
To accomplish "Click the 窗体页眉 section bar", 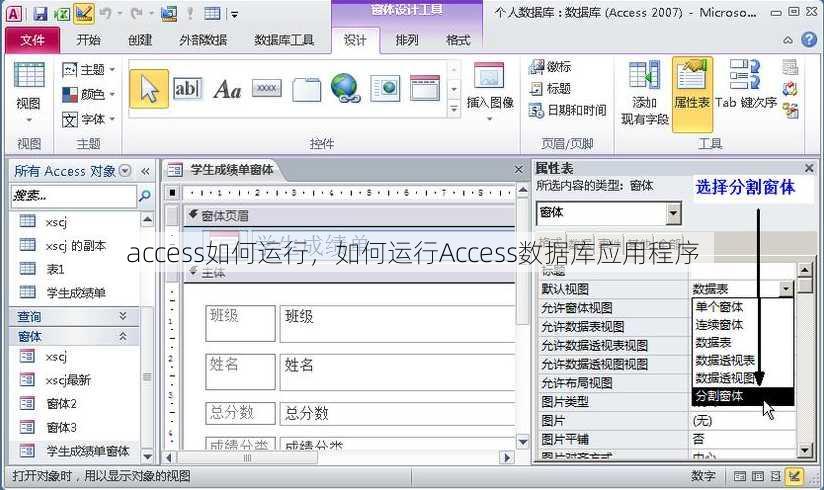I will tap(349, 216).
